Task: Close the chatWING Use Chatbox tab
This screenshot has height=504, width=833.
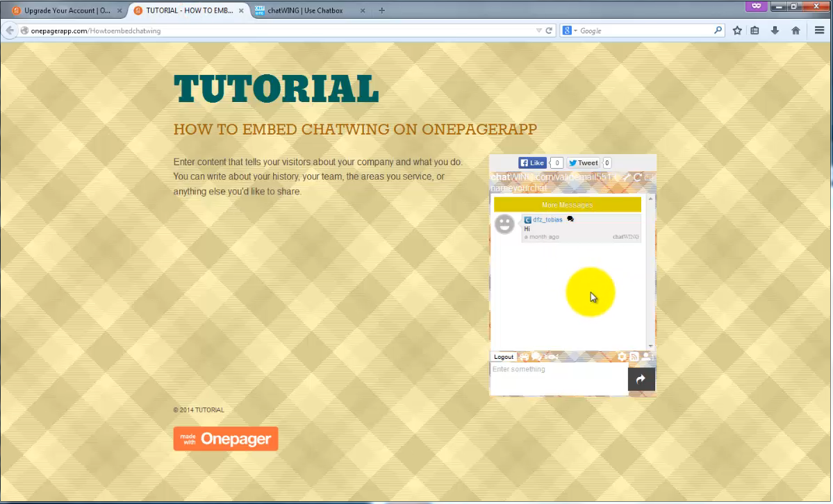Action: click(363, 10)
